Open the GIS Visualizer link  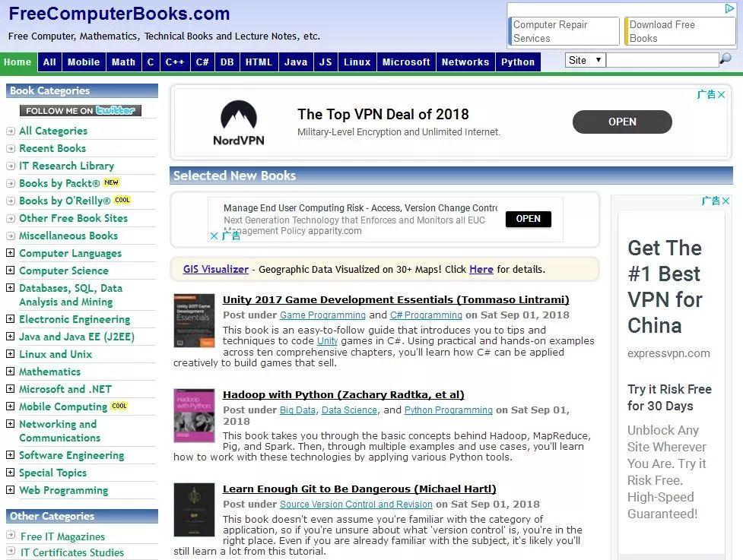(216, 269)
